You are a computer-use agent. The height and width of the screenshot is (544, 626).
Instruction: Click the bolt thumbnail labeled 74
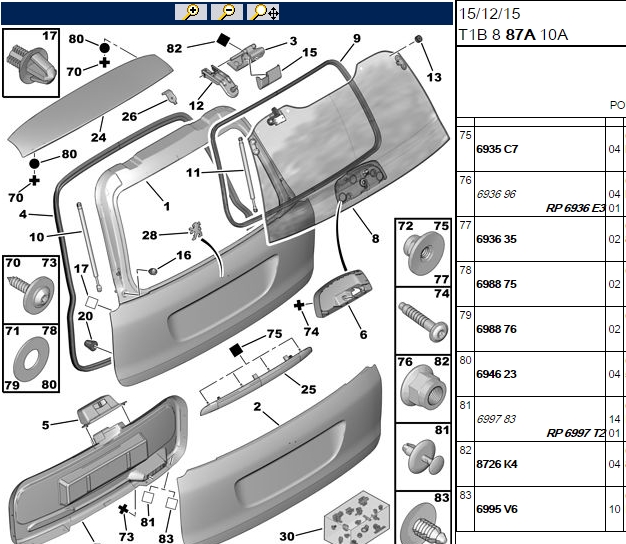(423, 320)
